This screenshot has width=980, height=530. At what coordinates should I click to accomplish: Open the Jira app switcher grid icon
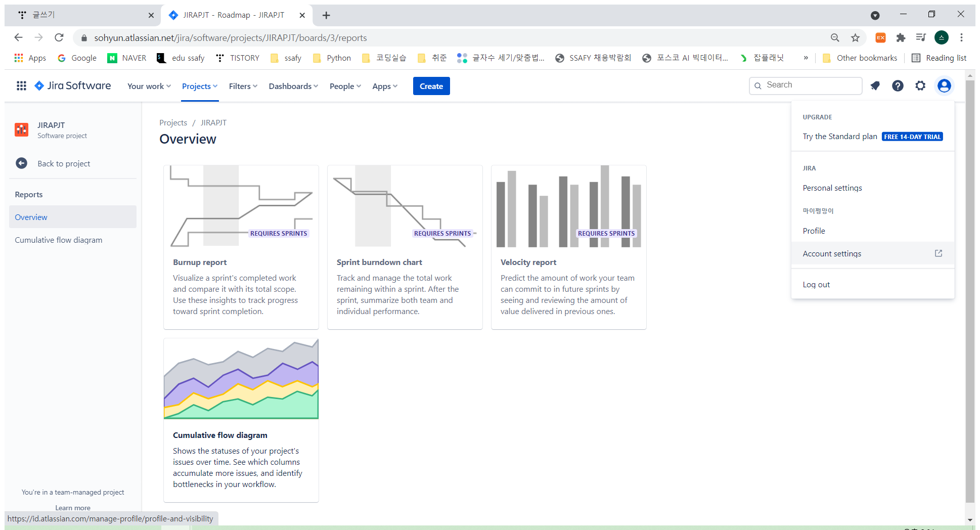point(21,86)
